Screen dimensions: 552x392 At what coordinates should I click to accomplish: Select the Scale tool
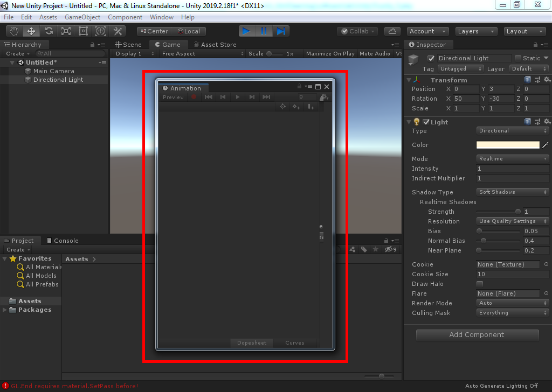(x=66, y=31)
